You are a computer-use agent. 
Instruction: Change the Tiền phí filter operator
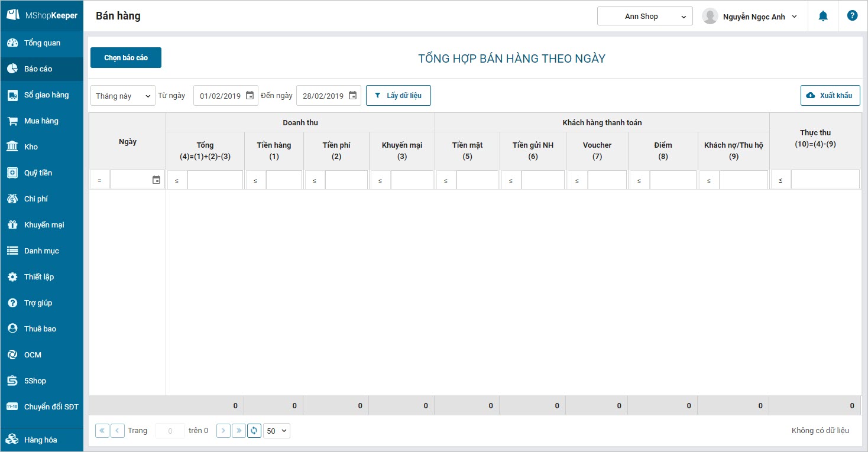coord(315,180)
